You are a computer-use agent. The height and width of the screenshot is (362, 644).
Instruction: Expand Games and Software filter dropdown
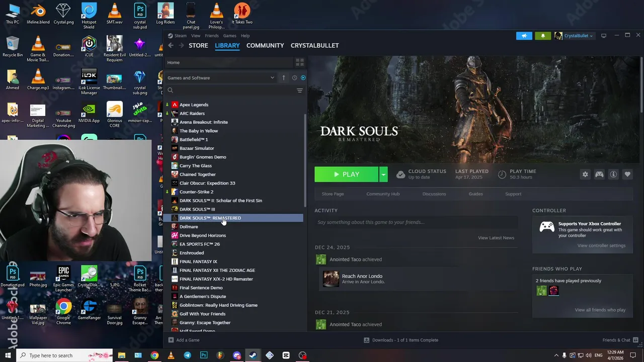pyautogui.click(x=221, y=78)
